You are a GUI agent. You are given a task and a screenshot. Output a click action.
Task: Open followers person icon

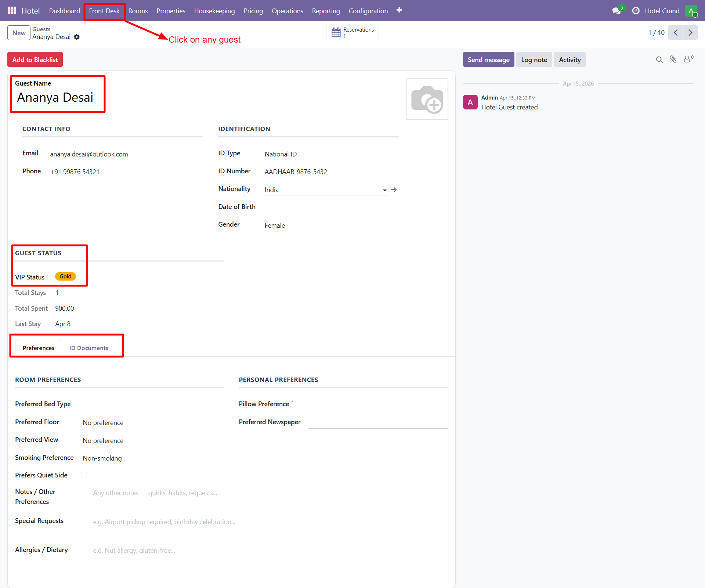(x=687, y=59)
